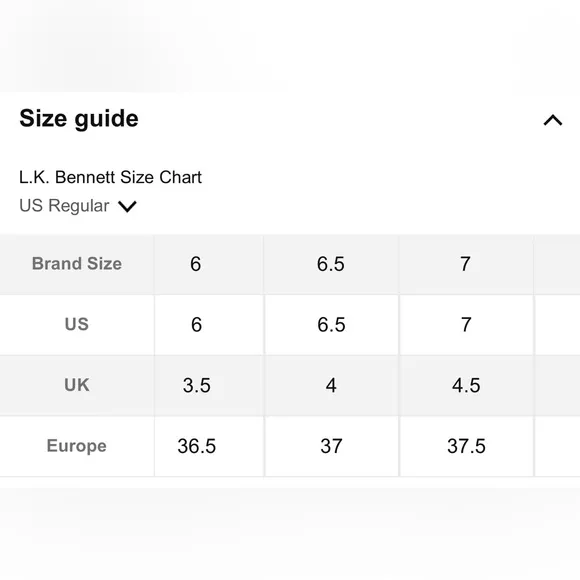This screenshot has width=580, height=580.
Task: Click the US 6.5 cell
Action: pyautogui.click(x=331, y=325)
